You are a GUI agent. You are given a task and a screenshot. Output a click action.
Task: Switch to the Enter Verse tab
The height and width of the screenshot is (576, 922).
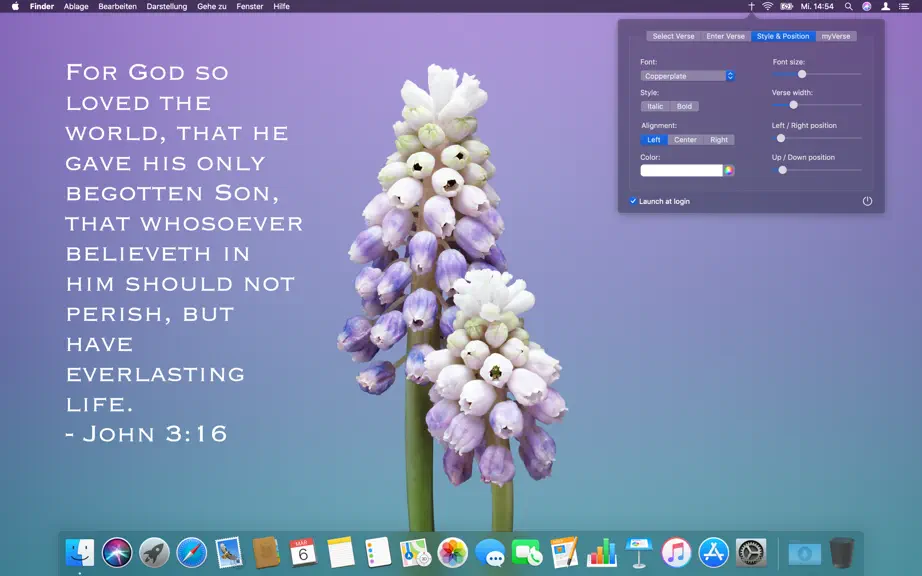(726, 36)
